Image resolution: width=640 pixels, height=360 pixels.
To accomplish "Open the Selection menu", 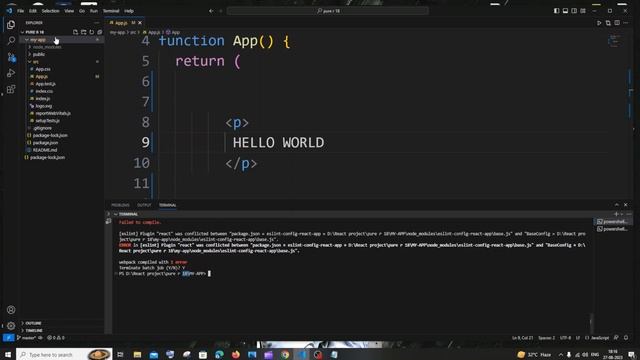I will click(50, 11).
